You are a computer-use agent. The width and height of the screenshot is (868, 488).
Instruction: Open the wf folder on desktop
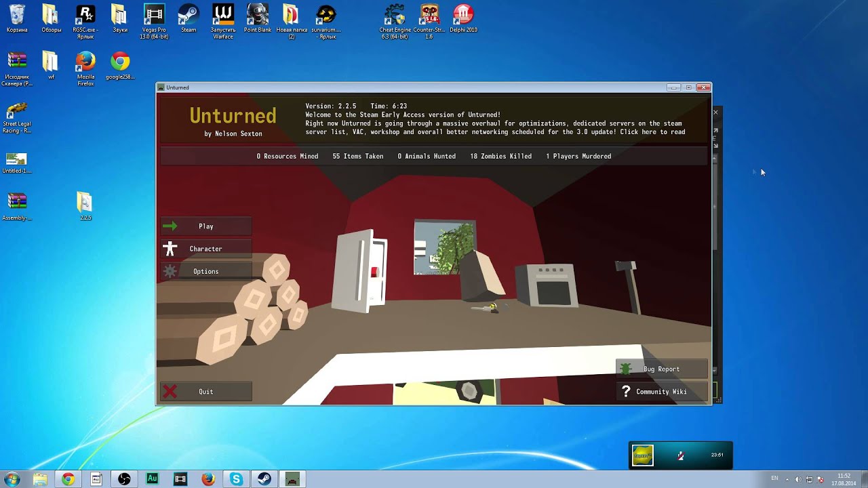51,66
